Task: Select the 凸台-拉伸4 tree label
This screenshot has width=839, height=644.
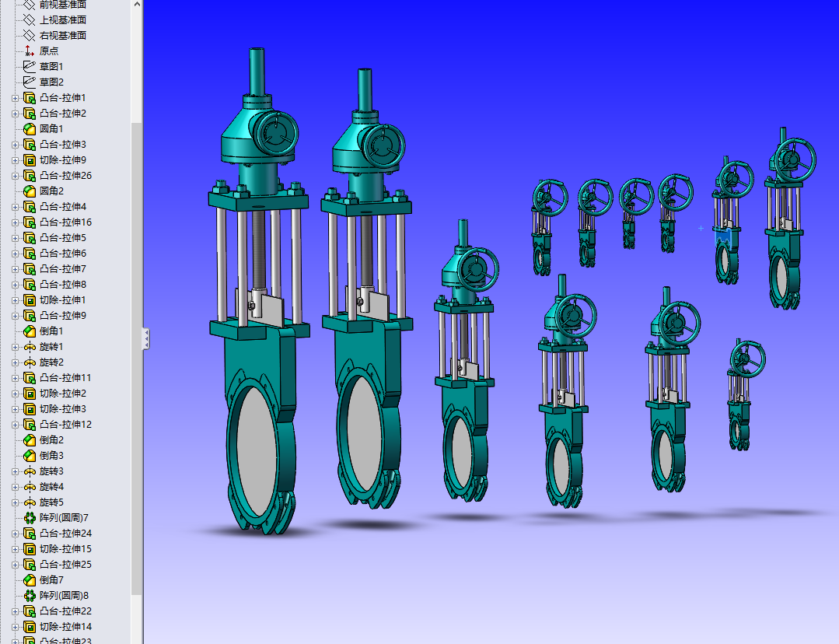Action: tap(63, 207)
